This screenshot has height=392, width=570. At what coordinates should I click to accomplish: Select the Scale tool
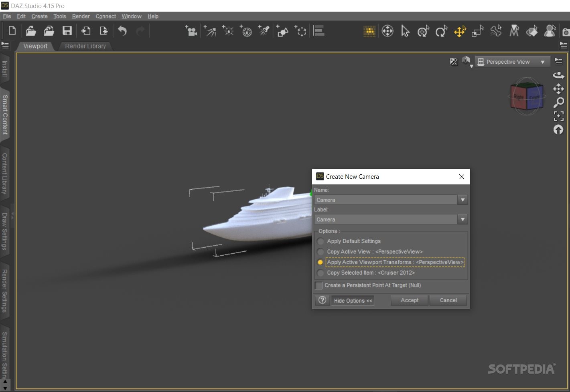coord(477,31)
